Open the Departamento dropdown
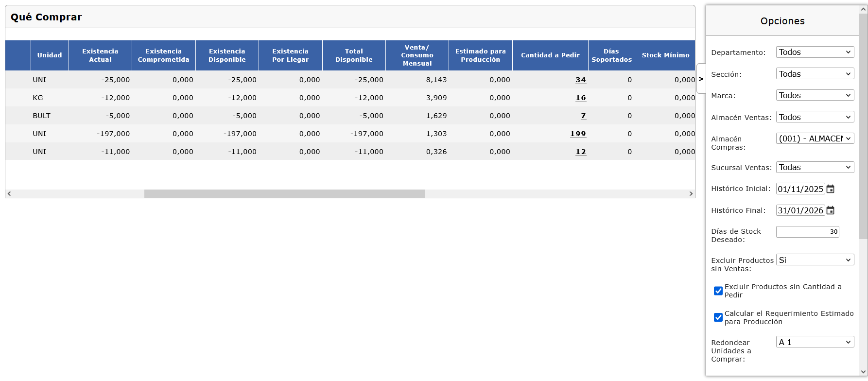Screen dimensions: 868x381 (x=815, y=52)
